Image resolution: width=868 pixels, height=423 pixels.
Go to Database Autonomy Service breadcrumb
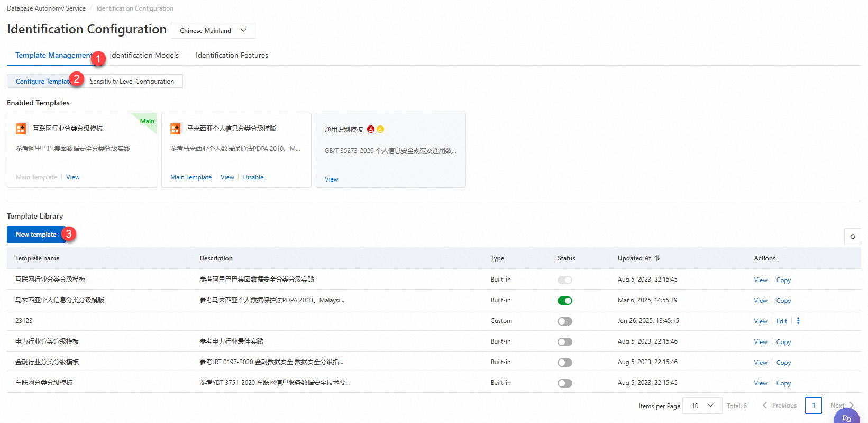(46, 8)
